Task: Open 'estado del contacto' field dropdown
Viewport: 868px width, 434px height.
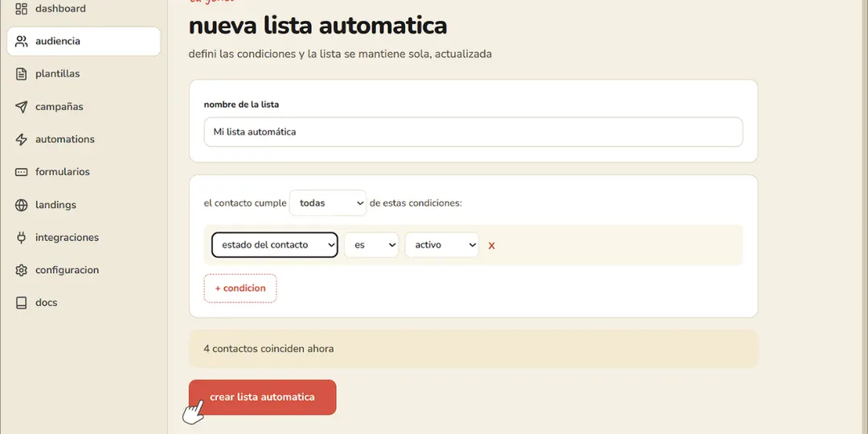Action: coord(275,244)
